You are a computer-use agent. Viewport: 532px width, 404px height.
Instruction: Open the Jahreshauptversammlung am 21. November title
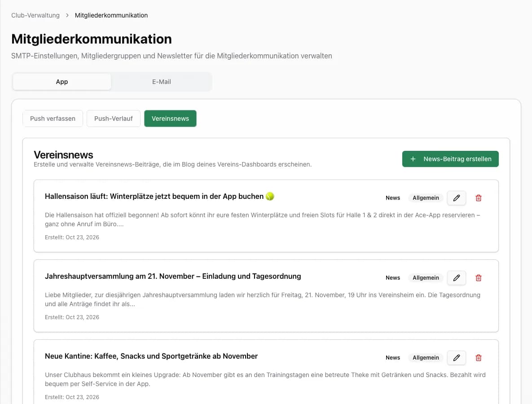pyautogui.click(x=173, y=276)
